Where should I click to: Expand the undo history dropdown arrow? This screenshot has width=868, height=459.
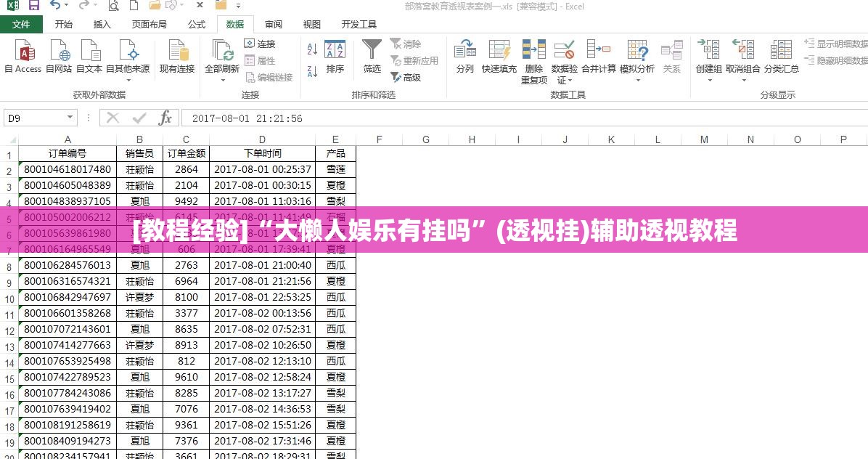point(67,6)
